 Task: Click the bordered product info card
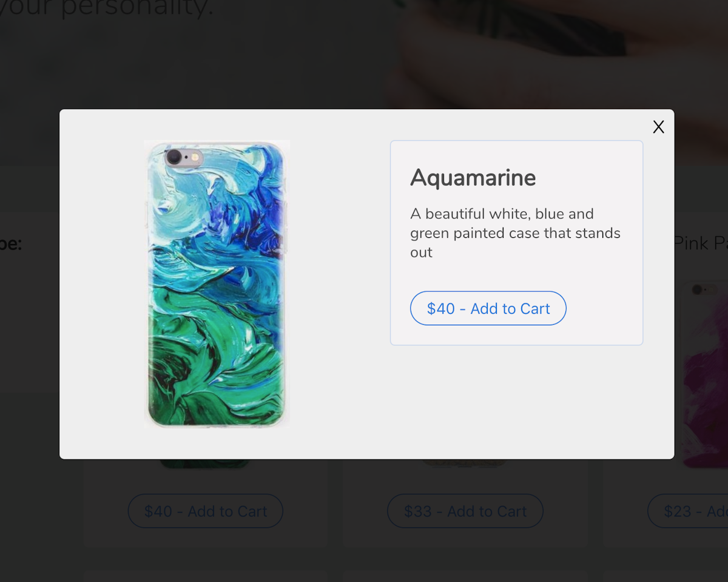click(x=516, y=243)
